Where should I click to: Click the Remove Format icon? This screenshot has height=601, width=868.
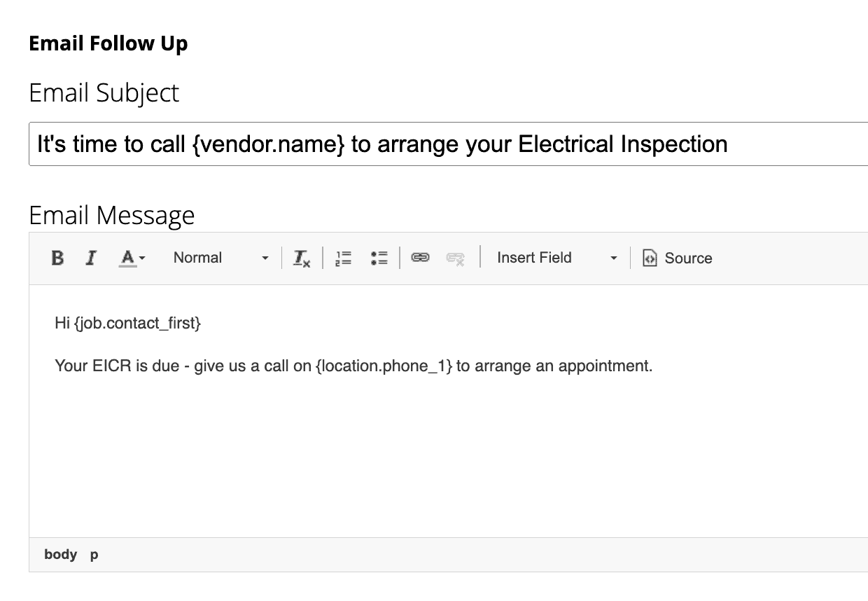tap(302, 258)
